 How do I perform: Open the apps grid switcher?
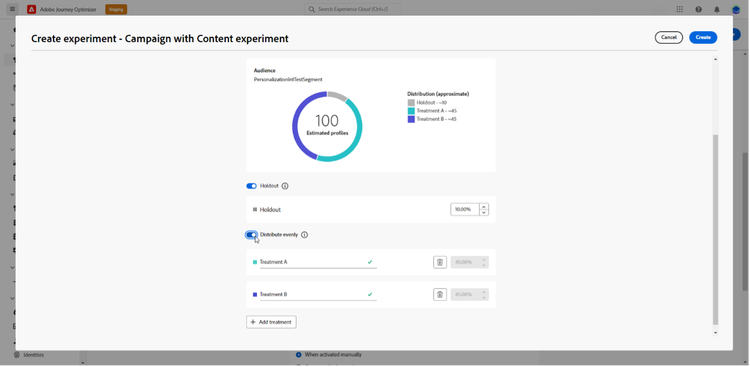coord(680,9)
